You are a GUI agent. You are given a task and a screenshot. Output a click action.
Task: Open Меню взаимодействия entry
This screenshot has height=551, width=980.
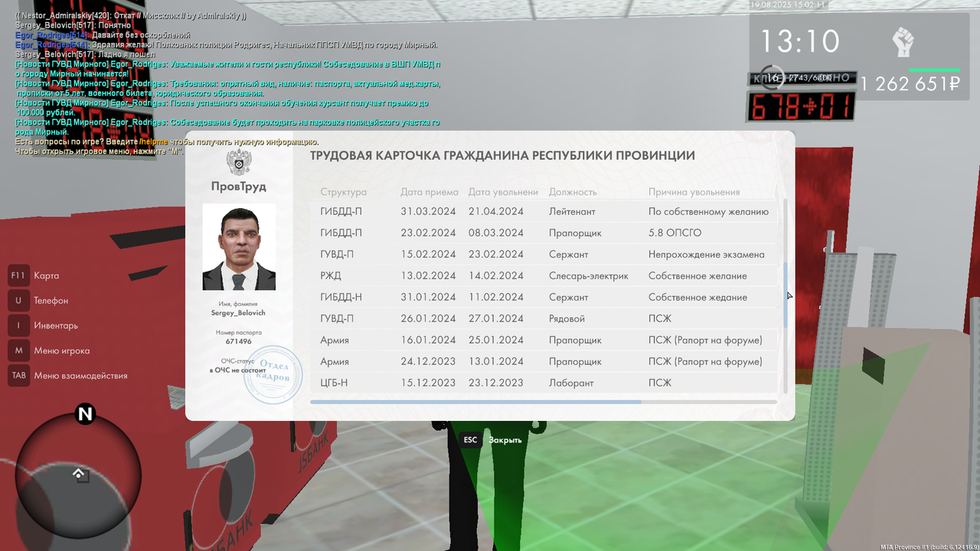click(x=80, y=376)
